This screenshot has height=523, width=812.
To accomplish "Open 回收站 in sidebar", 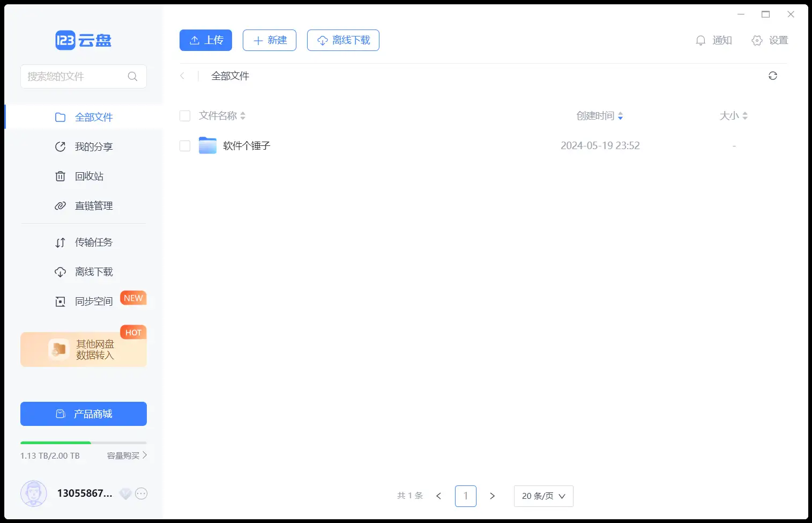I will pyautogui.click(x=84, y=176).
